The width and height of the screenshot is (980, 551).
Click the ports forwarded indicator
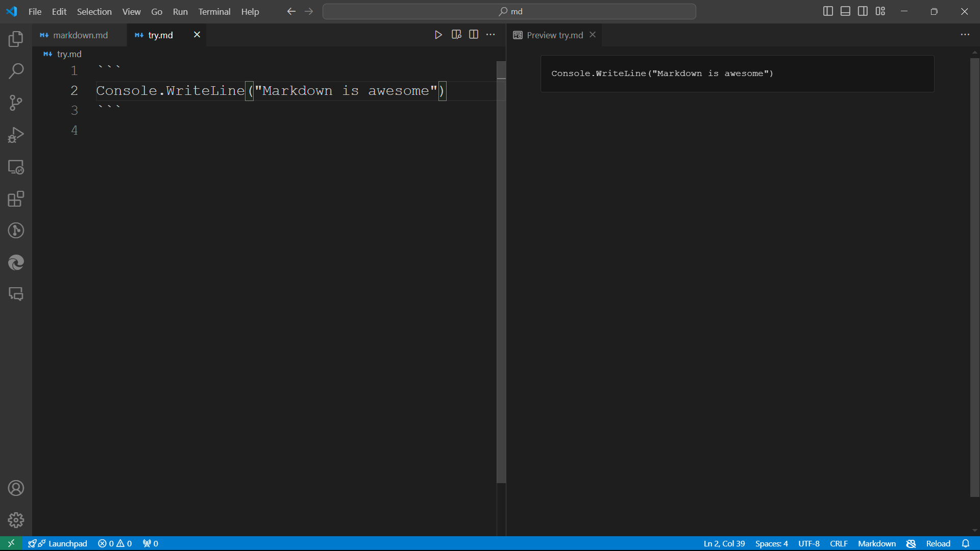click(x=151, y=543)
